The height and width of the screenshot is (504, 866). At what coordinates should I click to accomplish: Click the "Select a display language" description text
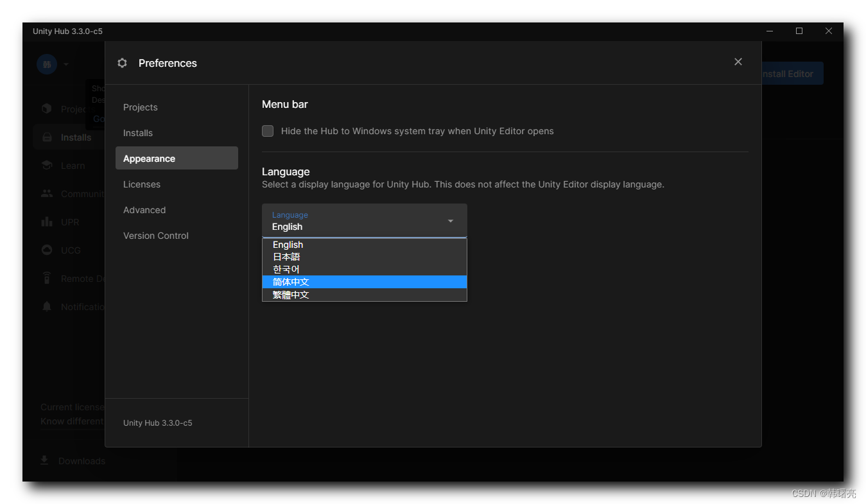pos(463,184)
